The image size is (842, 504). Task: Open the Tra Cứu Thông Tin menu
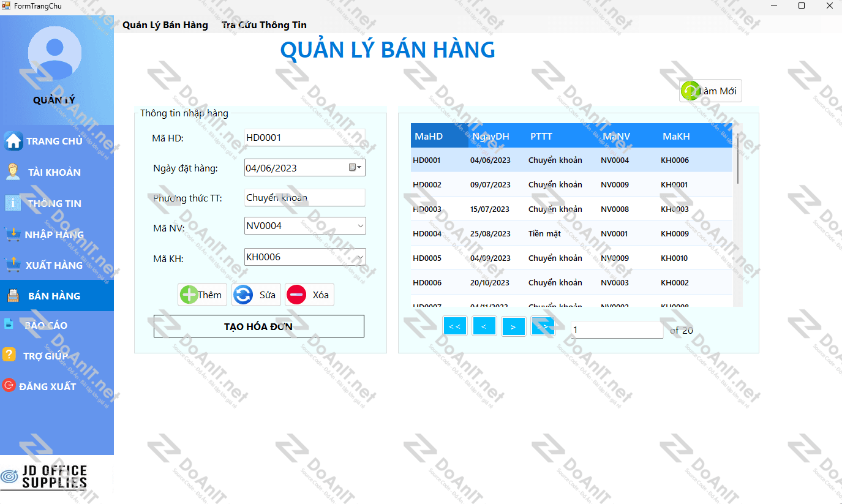[x=265, y=25]
